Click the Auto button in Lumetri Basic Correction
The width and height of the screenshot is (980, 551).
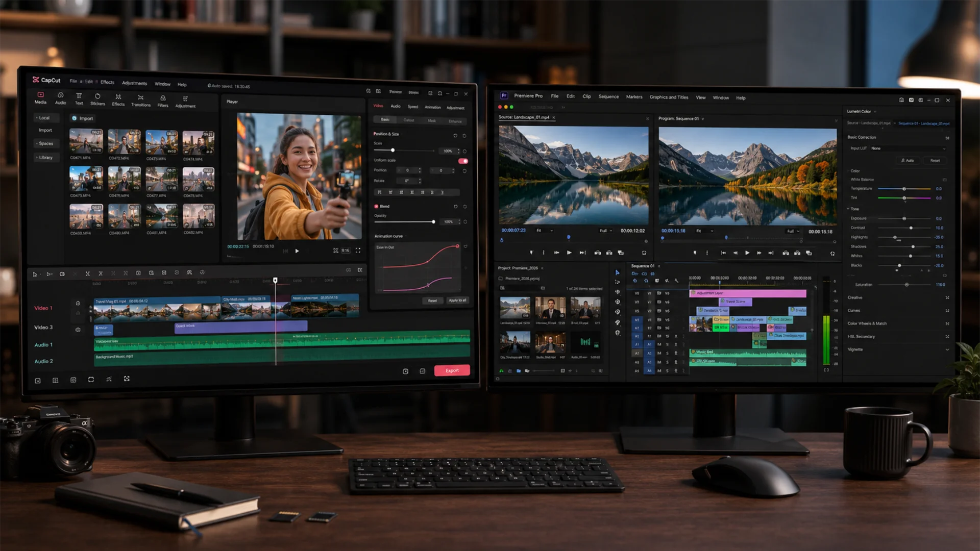coord(908,161)
